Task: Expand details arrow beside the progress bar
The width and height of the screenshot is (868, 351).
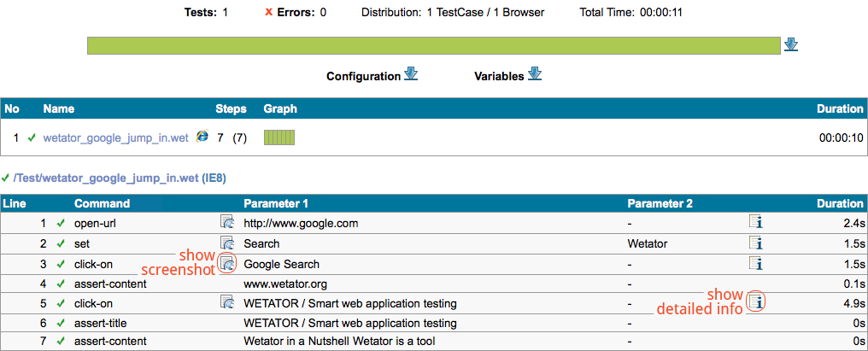Action: (x=790, y=44)
